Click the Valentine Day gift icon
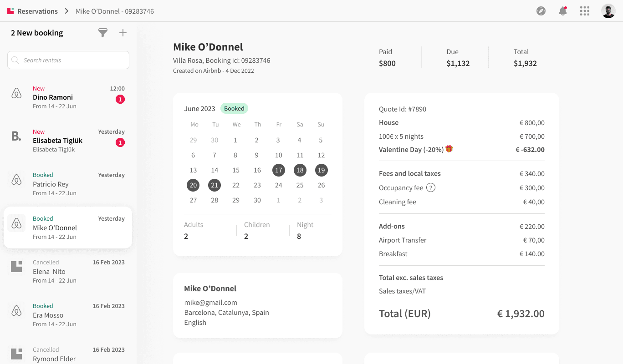Screen dimensions: 623x364 pos(449,149)
